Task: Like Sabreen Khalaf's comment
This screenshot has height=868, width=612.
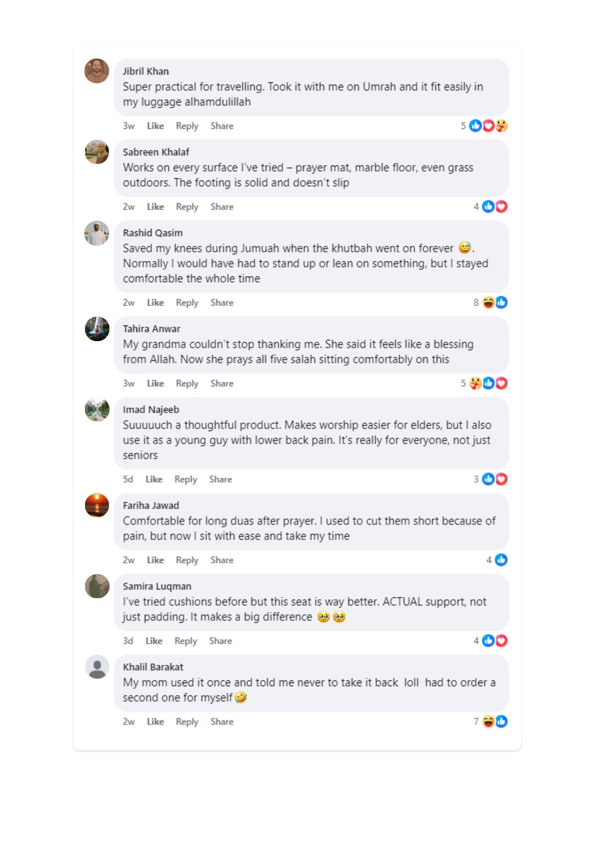Action: [x=155, y=207]
